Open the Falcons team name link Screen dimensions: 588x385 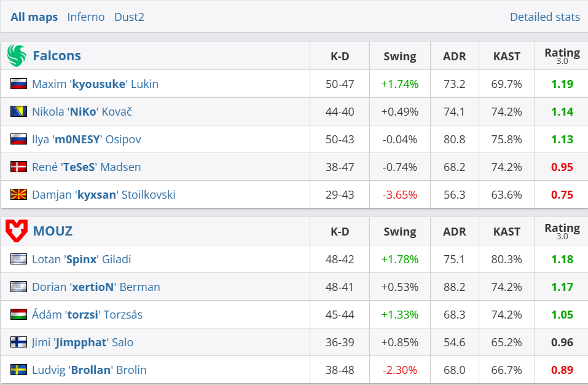[x=57, y=56]
